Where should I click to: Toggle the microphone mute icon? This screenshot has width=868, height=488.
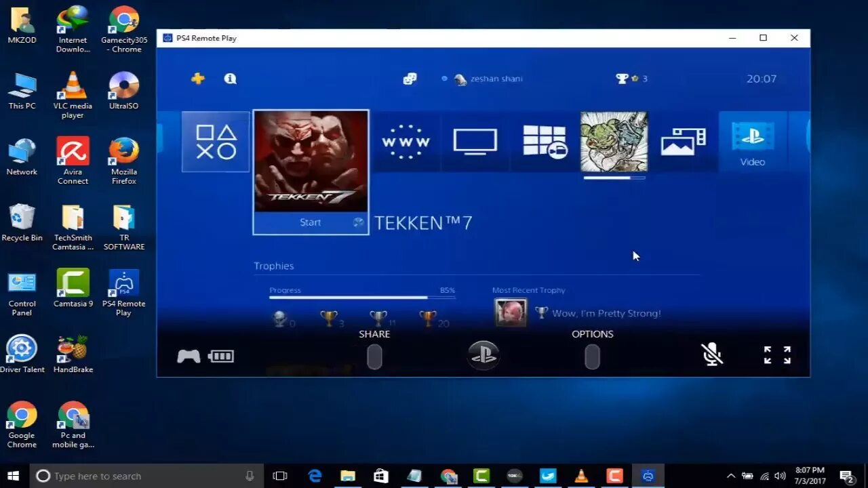click(711, 354)
